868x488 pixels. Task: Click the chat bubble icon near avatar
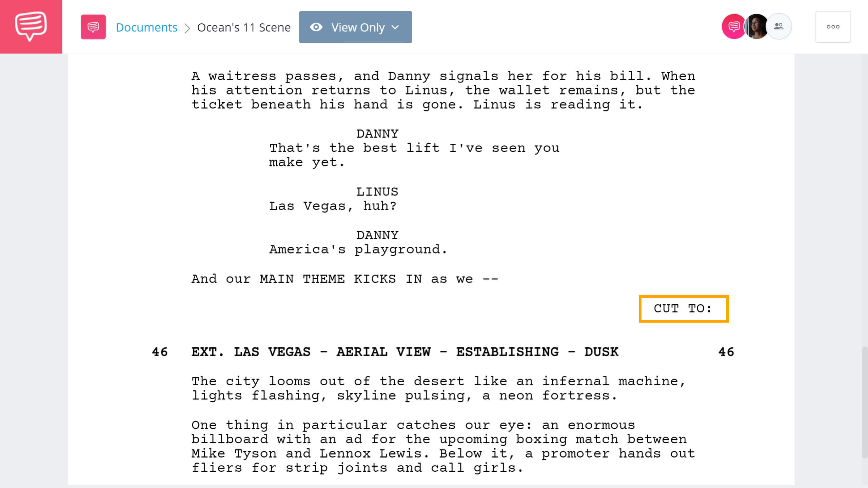pos(731,26)
